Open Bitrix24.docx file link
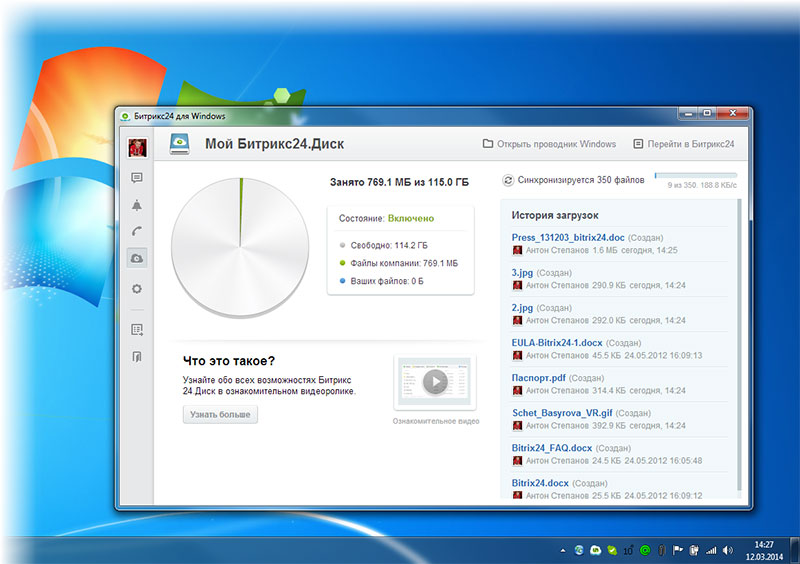800x564 pixels. click(540, 483)
